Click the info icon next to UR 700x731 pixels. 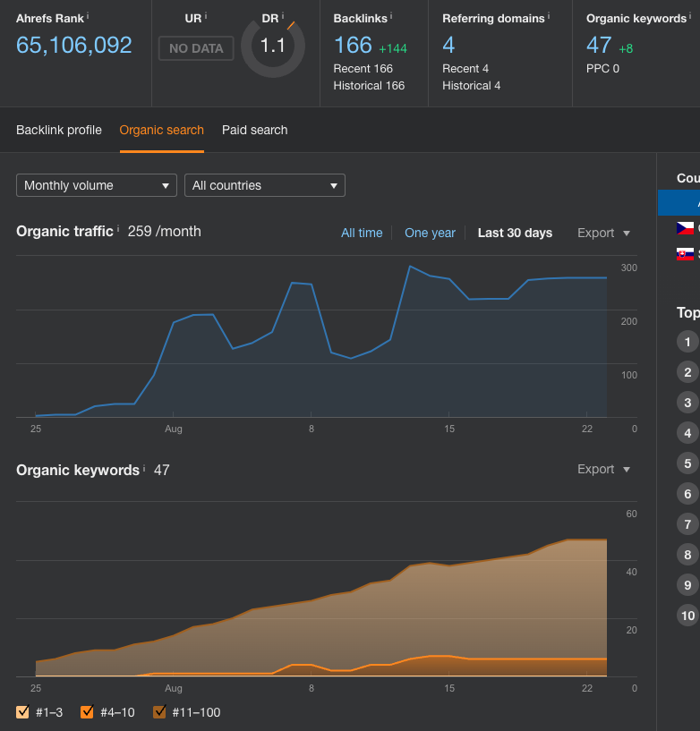[x=206, y=16]
